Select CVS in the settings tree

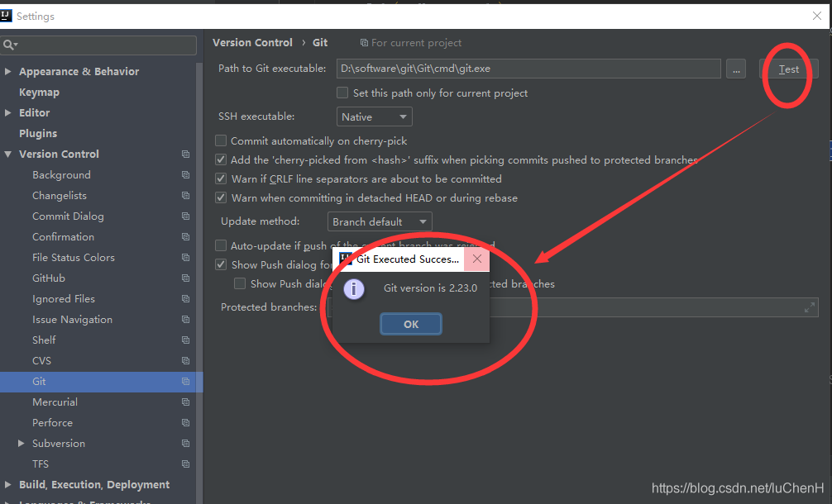(41, 361)
